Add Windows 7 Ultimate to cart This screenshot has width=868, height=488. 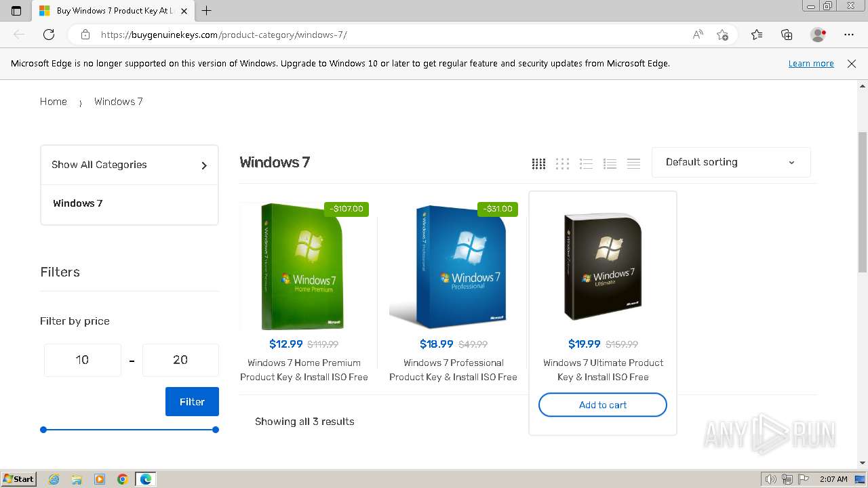603,405
